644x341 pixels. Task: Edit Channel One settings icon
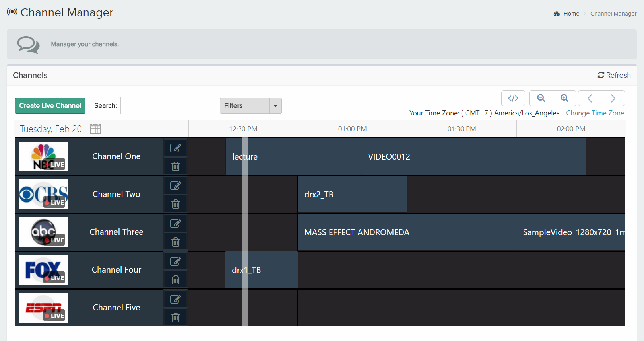[175, 148]
